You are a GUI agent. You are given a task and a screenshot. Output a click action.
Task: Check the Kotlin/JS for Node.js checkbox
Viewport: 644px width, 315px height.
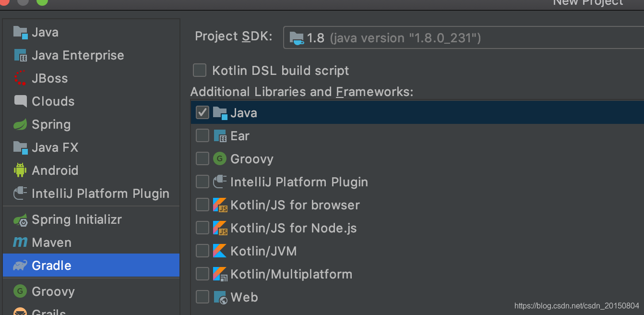(203, 228)
